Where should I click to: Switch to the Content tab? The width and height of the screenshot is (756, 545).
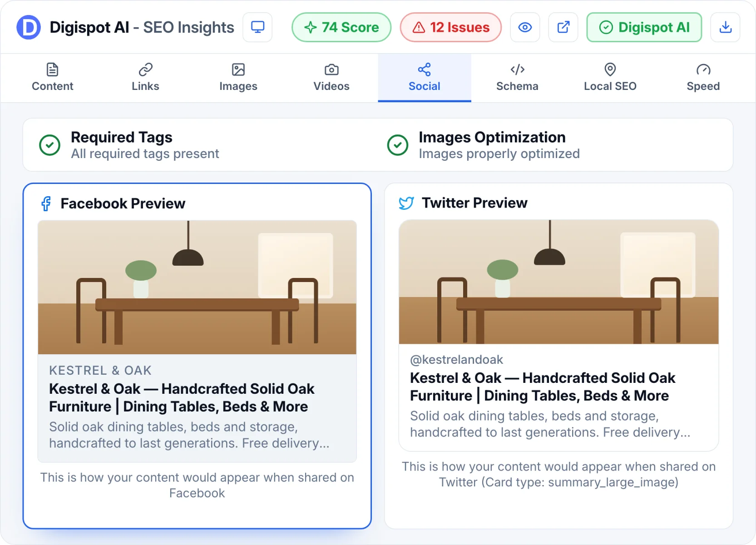point(53,78)
